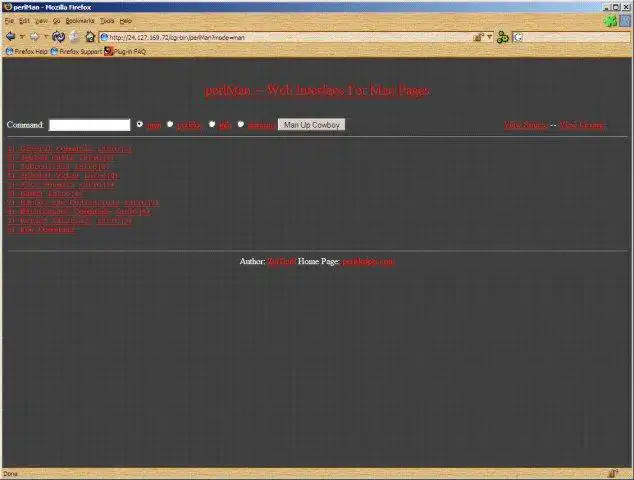This screenshot has width=634, height=480.
Task: Open section 7) Macros and Conventions link
Action: (x=83, y=203)
